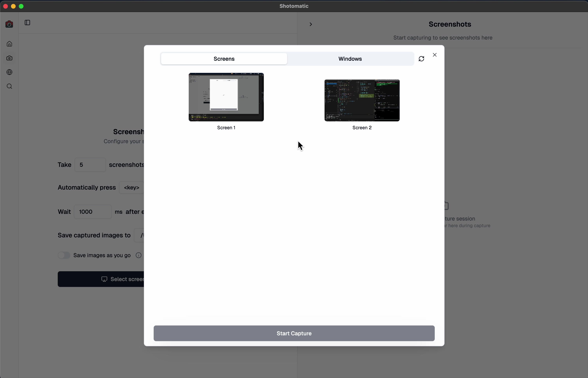Switch to the Screens tab
This screenshot has height=378, width=588.
224,59
